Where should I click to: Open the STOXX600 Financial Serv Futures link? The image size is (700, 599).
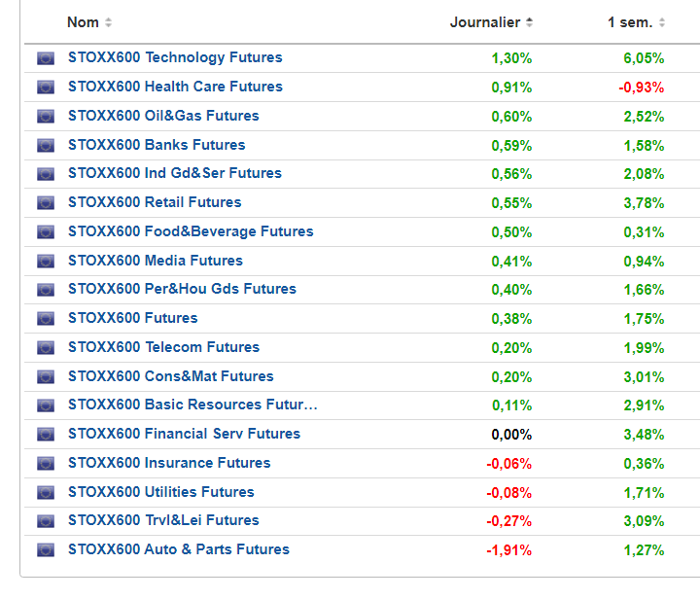[x=184, y=434]
